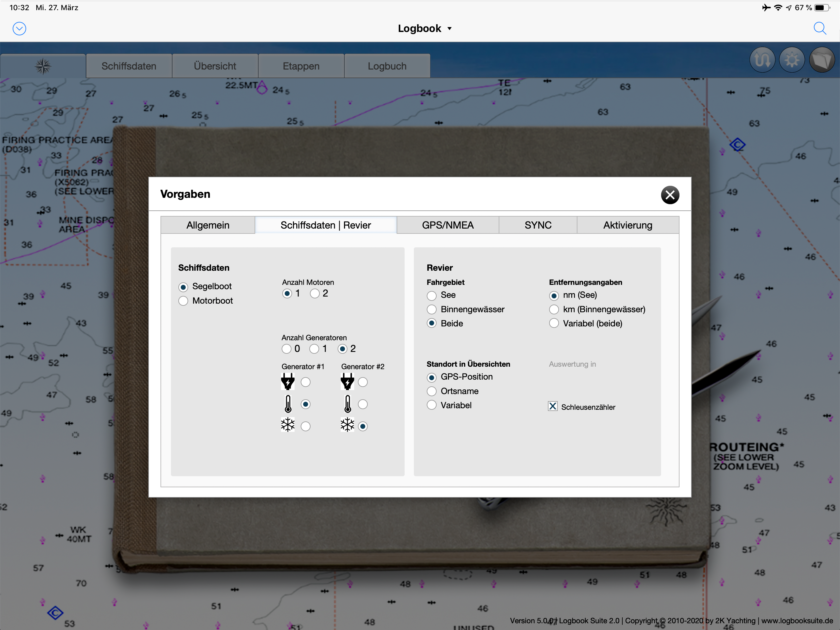Switch to the Aktivierung tab
Screen dimensions: 840x630
click(x=628, y=225)
